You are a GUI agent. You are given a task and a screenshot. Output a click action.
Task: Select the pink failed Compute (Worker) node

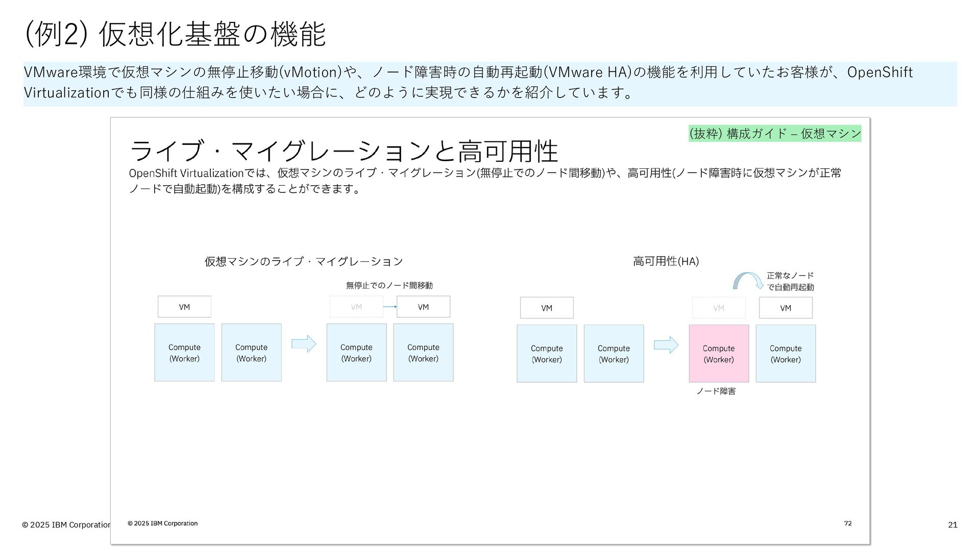tap(719, 354)
